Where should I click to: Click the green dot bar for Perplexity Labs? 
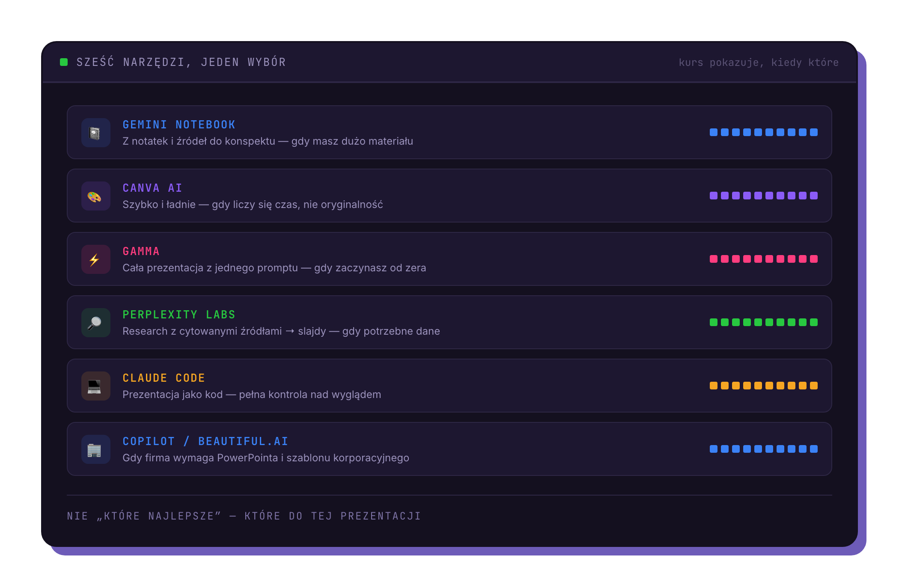(x=764, y=322)
